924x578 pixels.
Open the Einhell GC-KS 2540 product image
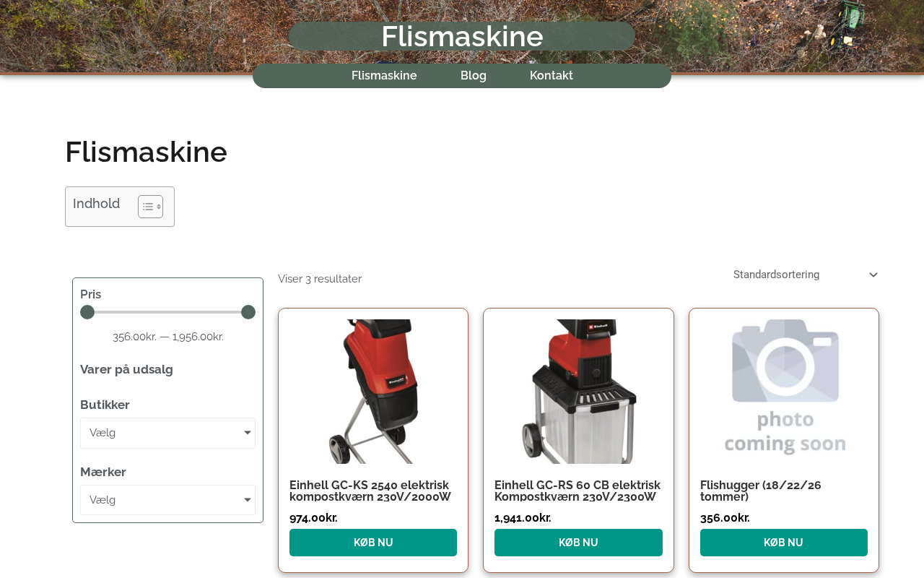click(x=373, y=392)
